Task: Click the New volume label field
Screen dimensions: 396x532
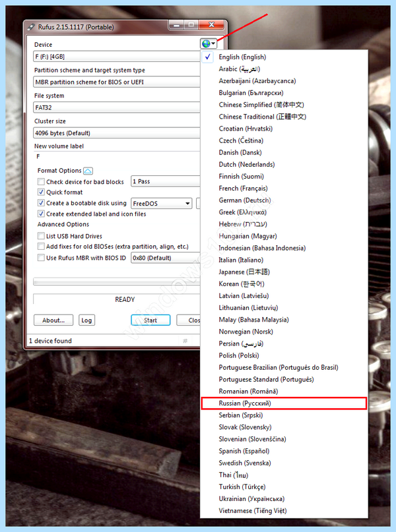Action: tap(117, 156)
